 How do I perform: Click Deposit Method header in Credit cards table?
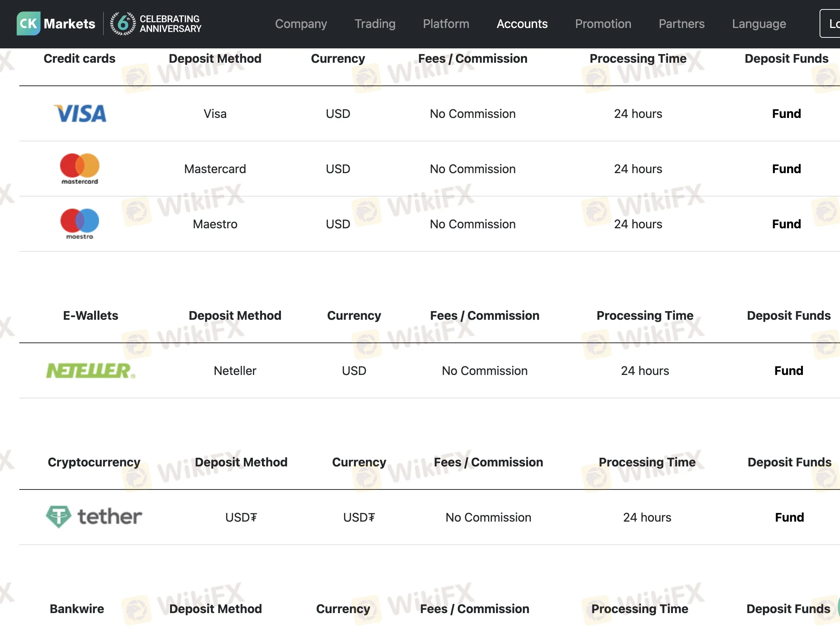click(x=215, y=59)
